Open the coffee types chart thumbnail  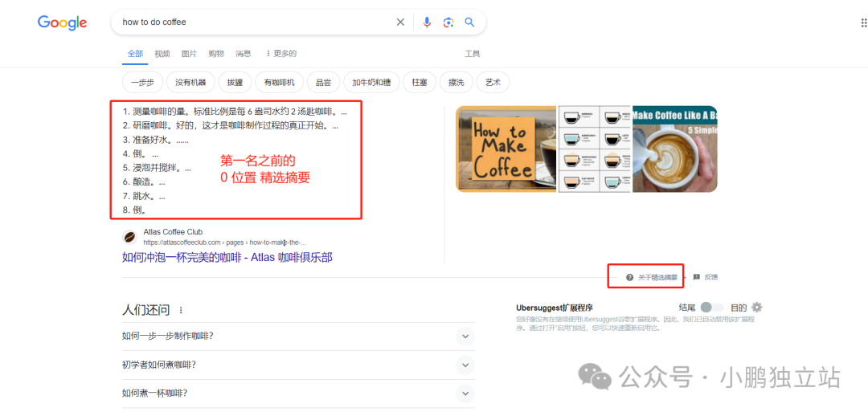pyautogui.click(x=595, y=149)
